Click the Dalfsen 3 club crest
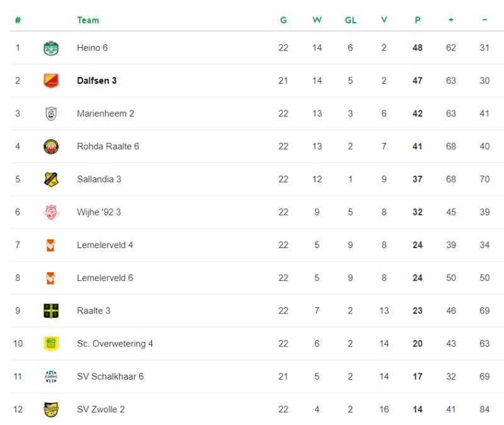 tap(51, 81)
